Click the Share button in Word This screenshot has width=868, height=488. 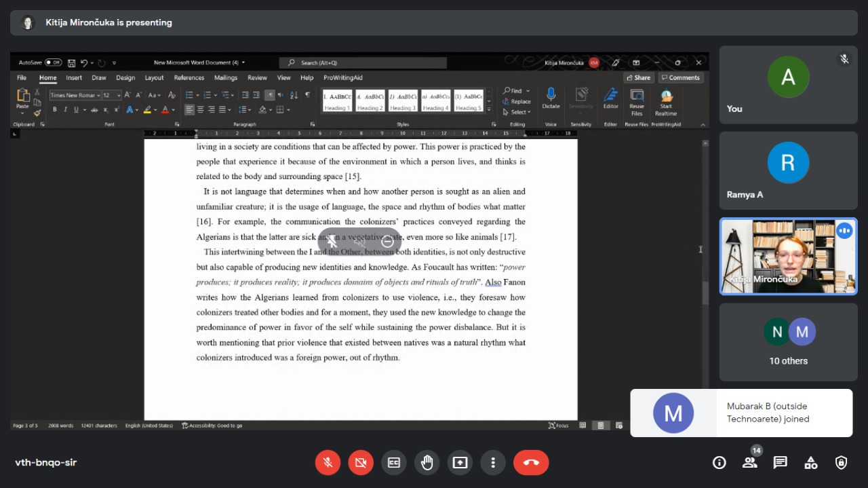point(638,78)
